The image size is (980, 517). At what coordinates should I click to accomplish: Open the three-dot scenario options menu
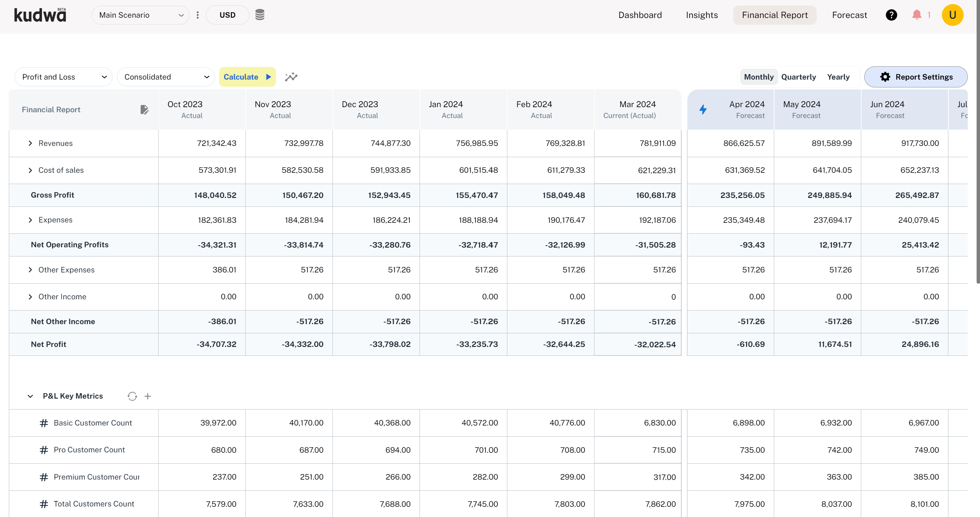tap(197, 15)
